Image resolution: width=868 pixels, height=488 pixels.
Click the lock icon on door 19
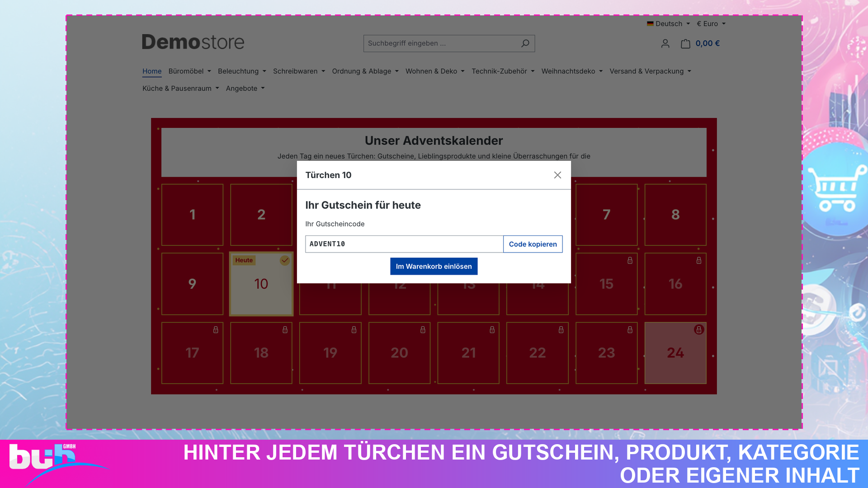pyautogui.click(x=354, y=330)
